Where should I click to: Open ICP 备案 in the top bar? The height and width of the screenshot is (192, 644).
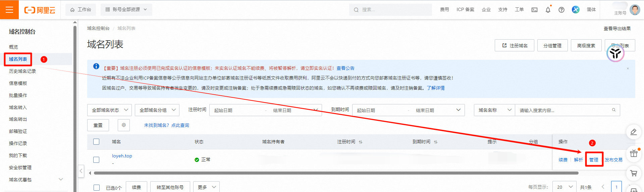point(465,10)
